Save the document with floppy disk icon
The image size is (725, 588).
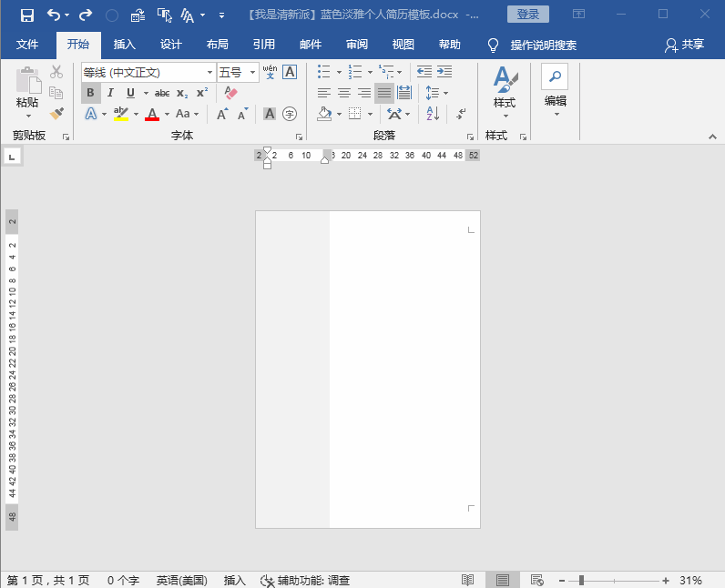tap(26, 15)
